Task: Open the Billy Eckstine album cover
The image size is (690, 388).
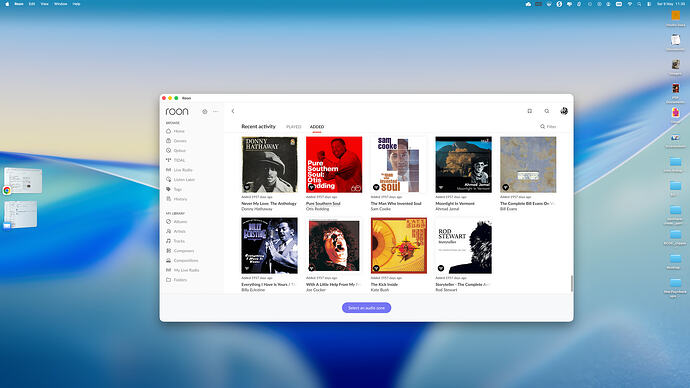Action: (269, 245)
